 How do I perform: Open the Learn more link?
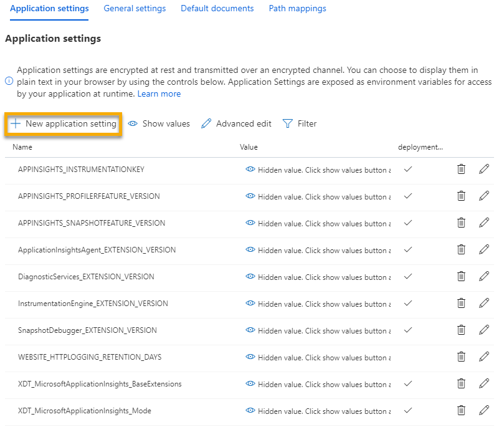(x=159, y=94)
